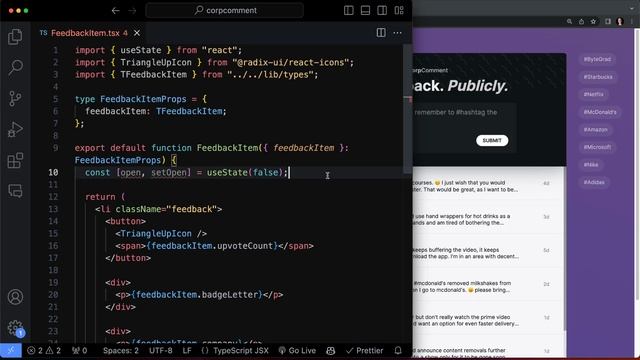Viewport: 640px width, 360px height.
Task: Go back using the title bar arrow
Action: (x=116, y=10)
